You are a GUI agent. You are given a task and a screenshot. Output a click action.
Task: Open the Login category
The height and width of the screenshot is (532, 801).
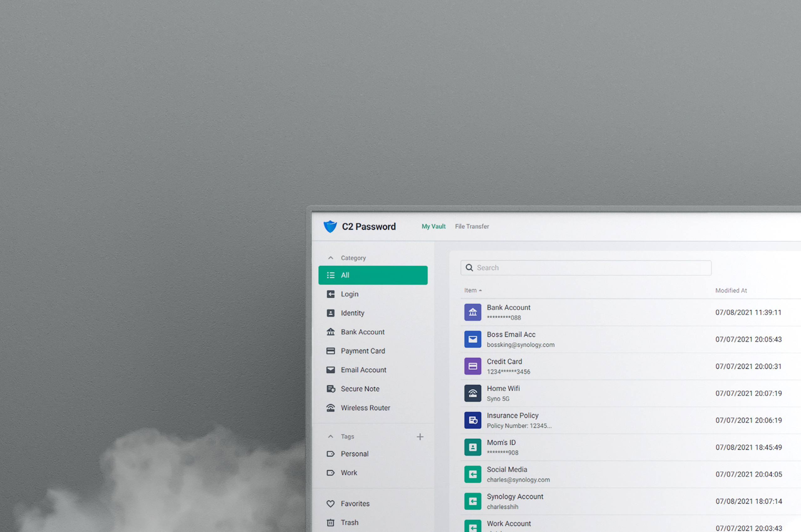pyautogui.click(x=349, y=294)
